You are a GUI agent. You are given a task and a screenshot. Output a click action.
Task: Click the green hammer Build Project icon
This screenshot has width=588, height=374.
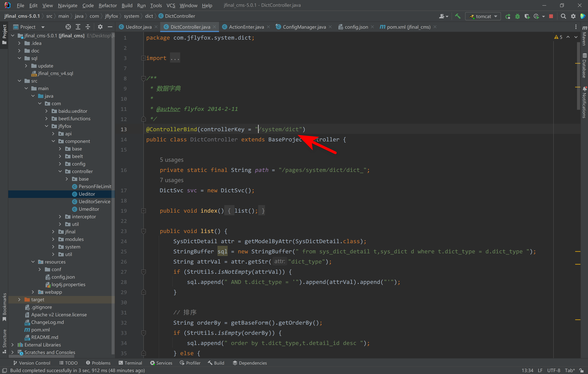pos(458,16)
